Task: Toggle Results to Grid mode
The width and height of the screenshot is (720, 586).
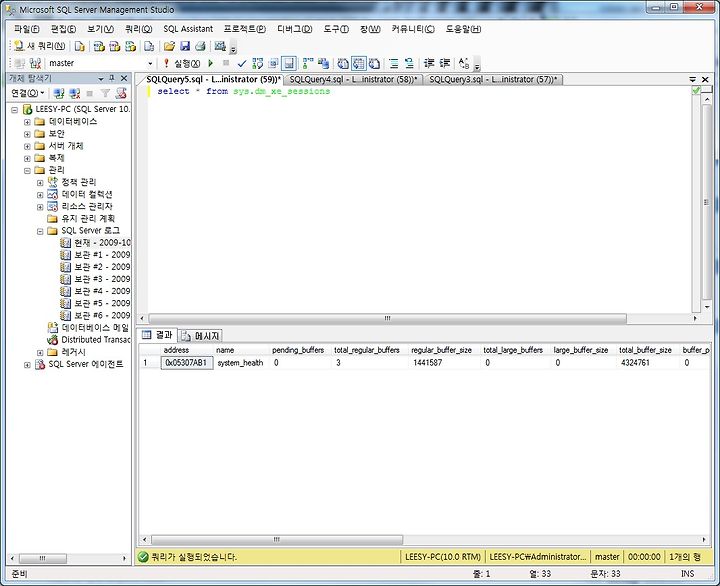Action: pyautogui.click(x=359, y=63)
